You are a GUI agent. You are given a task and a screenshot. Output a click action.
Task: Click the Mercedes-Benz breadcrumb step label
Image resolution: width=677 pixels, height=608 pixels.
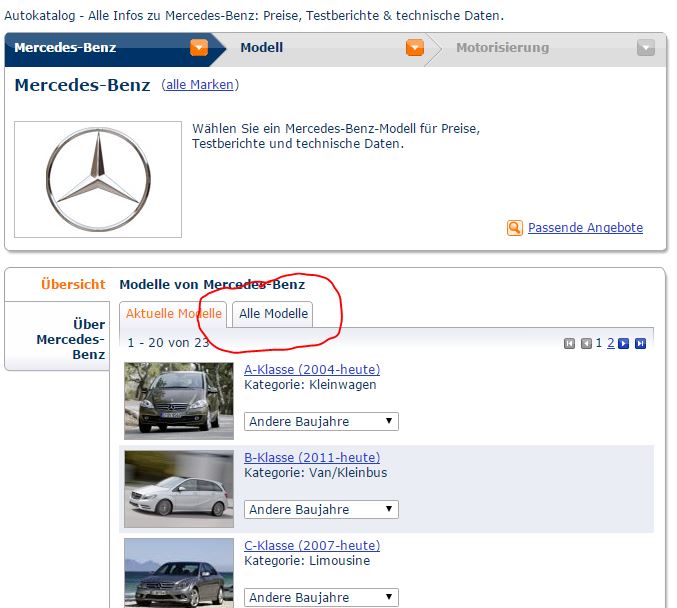tap(65, 48)
